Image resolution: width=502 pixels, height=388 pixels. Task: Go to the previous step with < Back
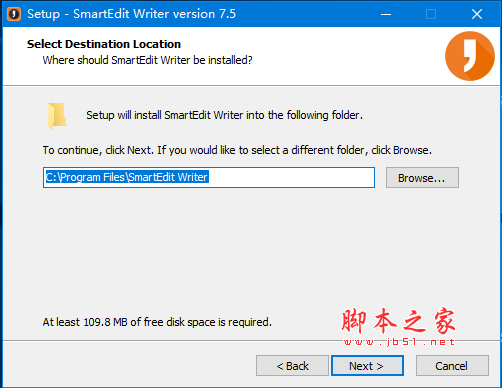(x=292, y=366)
